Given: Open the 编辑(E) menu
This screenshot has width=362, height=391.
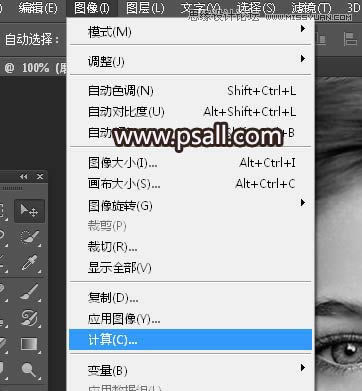Looking at the screenshot, I should [x=38, y=8].
